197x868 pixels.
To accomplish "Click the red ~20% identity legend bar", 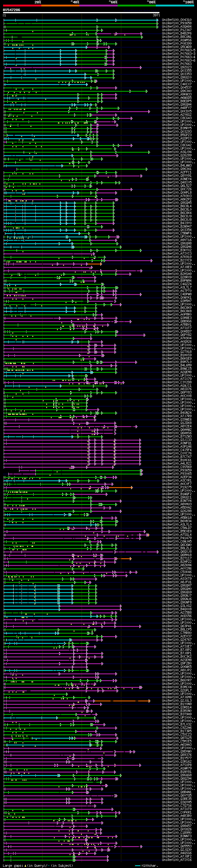I will pos(22,6).
